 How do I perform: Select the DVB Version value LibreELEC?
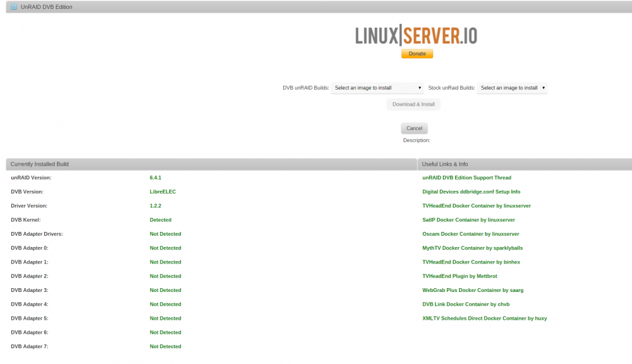[163, 192]
